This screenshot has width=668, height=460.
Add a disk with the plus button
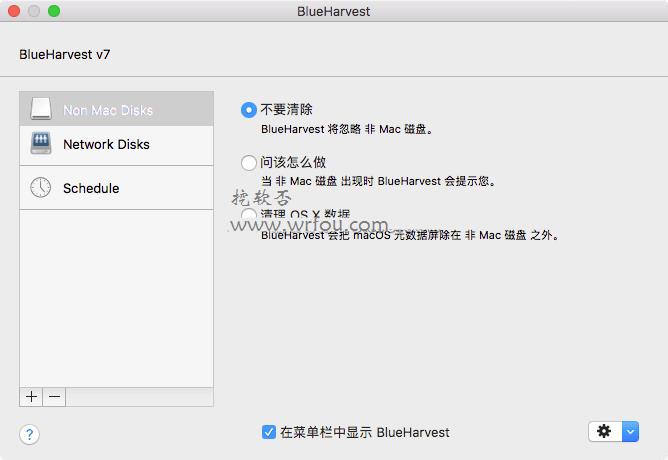click(x=32, y=397)
